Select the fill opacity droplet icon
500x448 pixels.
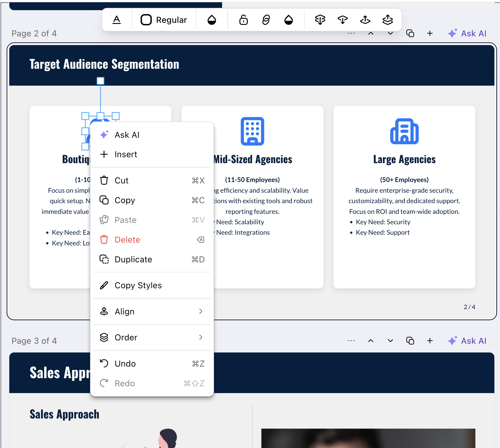(212, 20)
